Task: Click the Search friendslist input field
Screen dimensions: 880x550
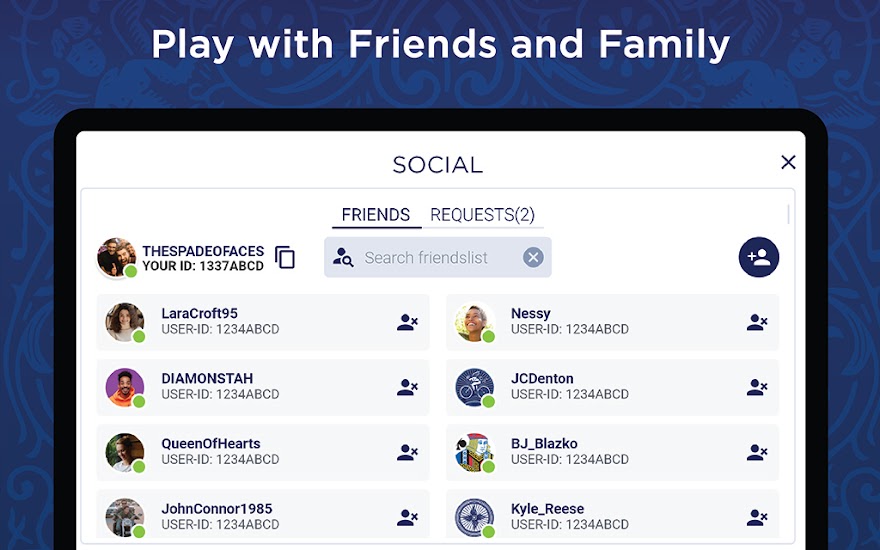Action: (438, 257)
